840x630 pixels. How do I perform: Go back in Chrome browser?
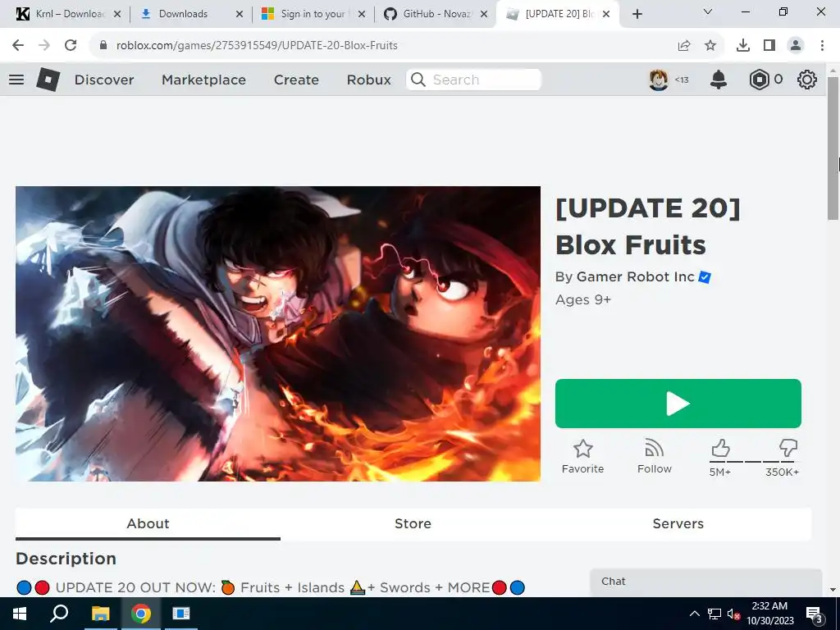18,46
